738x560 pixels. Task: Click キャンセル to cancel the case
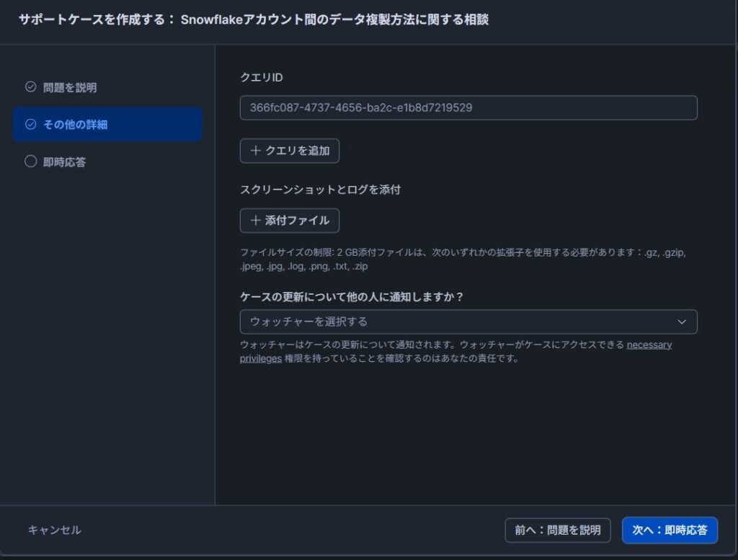click(x=54, y=530)
